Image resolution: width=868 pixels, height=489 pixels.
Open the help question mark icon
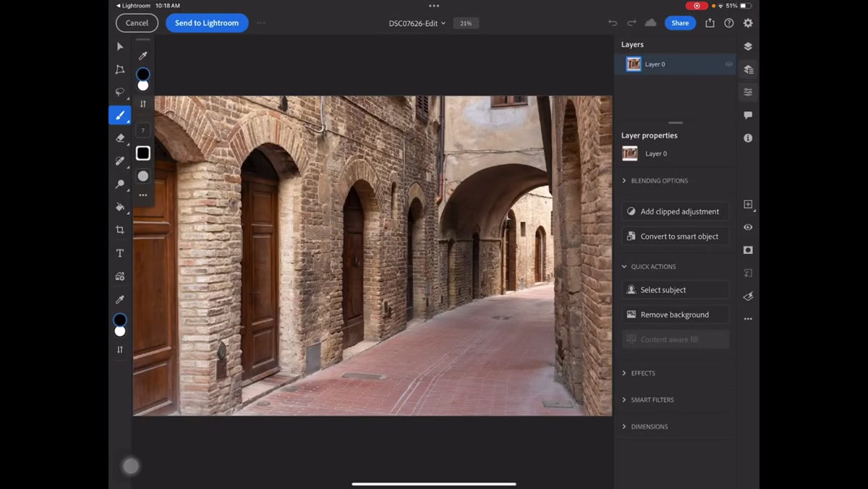(x=729, y=23)
